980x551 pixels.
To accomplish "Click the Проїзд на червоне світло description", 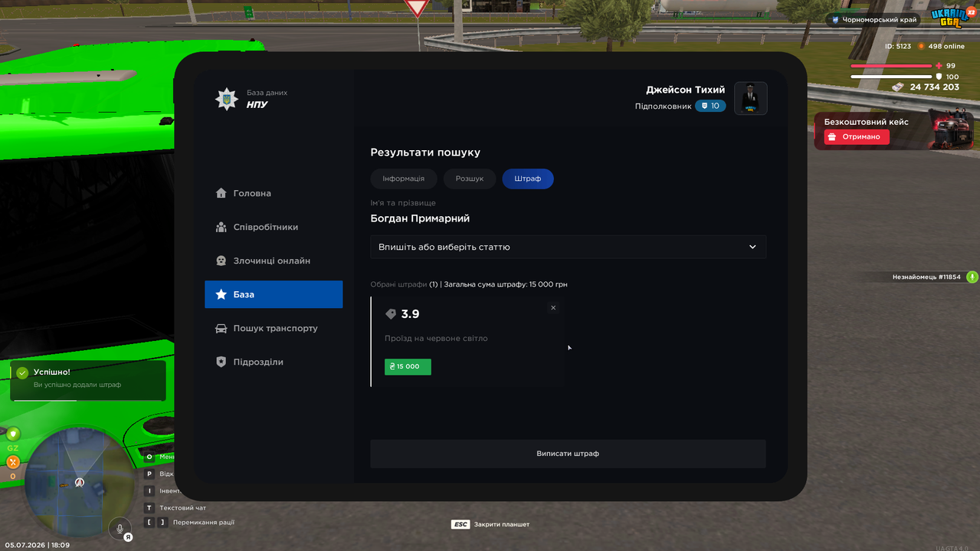I will [x=436, y=338].
